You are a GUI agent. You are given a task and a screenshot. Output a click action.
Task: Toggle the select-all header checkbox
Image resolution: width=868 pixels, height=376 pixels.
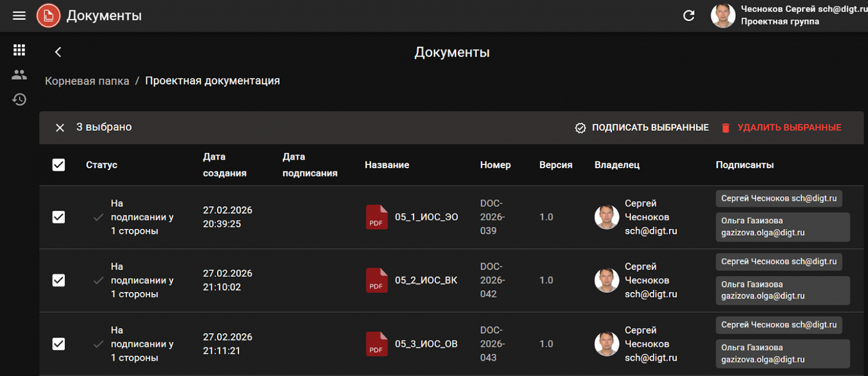[58, 165]
